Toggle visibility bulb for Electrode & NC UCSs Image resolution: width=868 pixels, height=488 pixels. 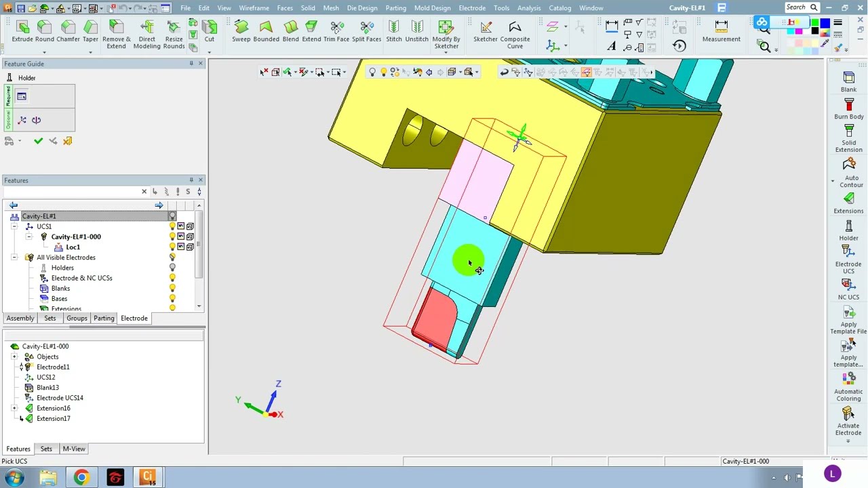coord(172,278)
